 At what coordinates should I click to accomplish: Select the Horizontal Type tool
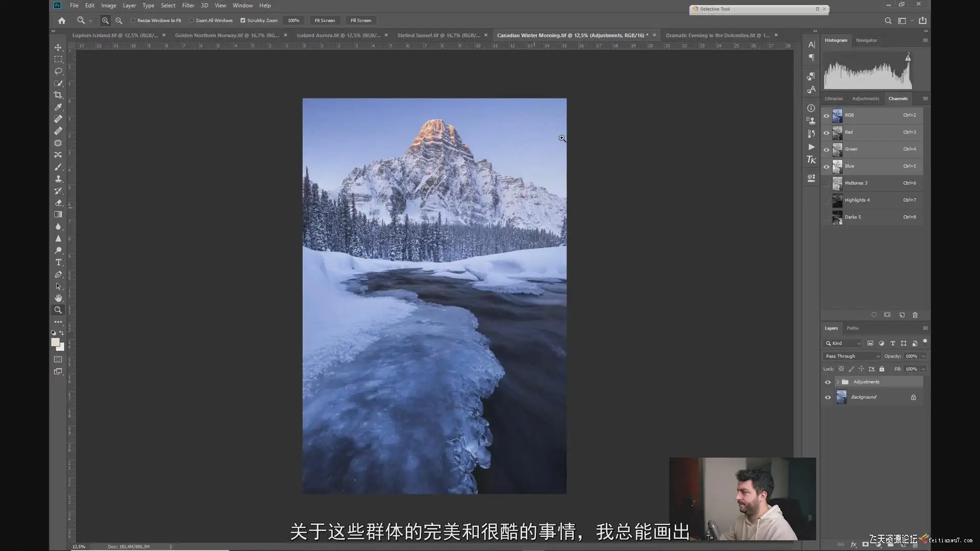tap(58, 262)
